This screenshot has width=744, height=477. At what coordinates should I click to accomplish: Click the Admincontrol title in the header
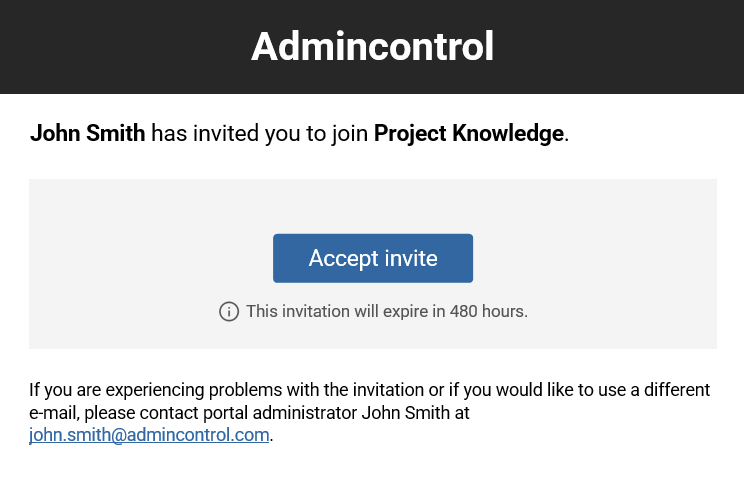(372, 47)
